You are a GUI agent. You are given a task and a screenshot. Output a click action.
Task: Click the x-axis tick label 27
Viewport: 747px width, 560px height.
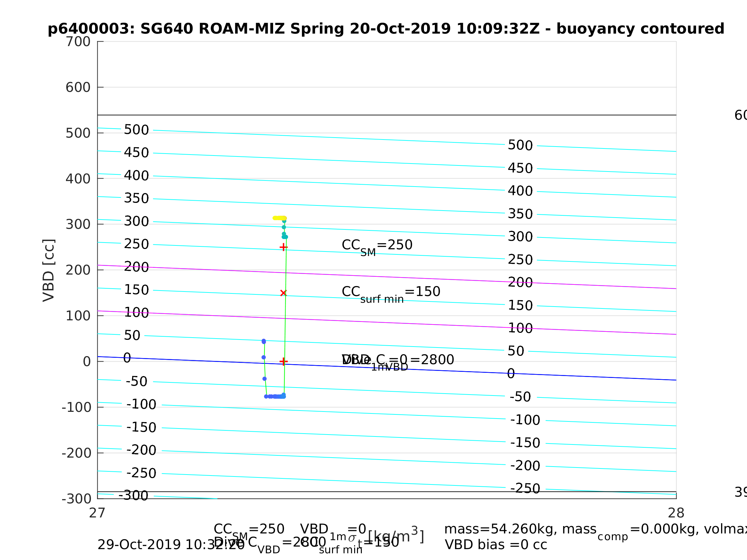(97, 513)
